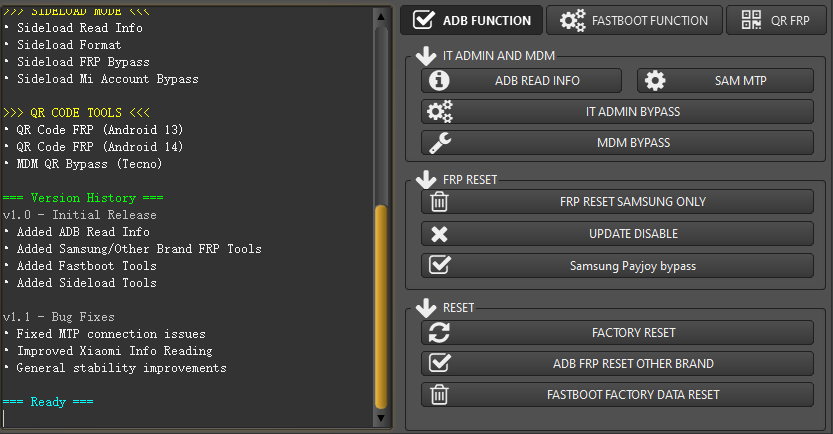Click the wrench icon on MDM BYPASS

[440, 142]
